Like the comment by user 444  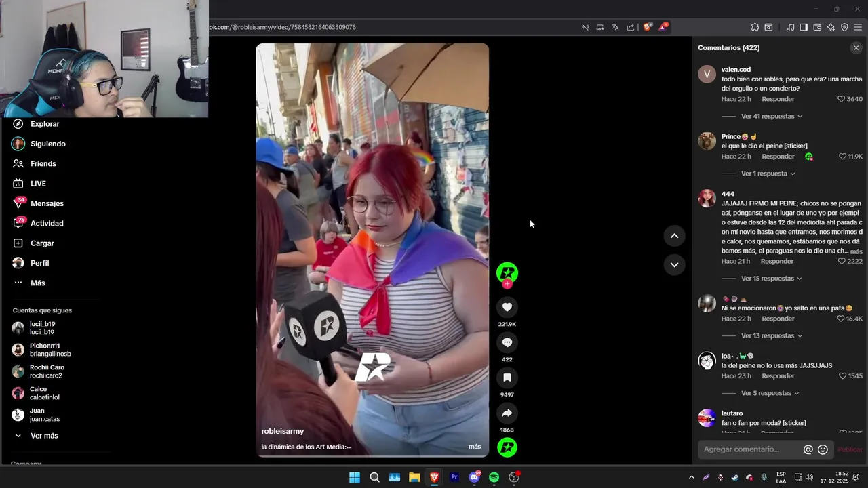842,262
